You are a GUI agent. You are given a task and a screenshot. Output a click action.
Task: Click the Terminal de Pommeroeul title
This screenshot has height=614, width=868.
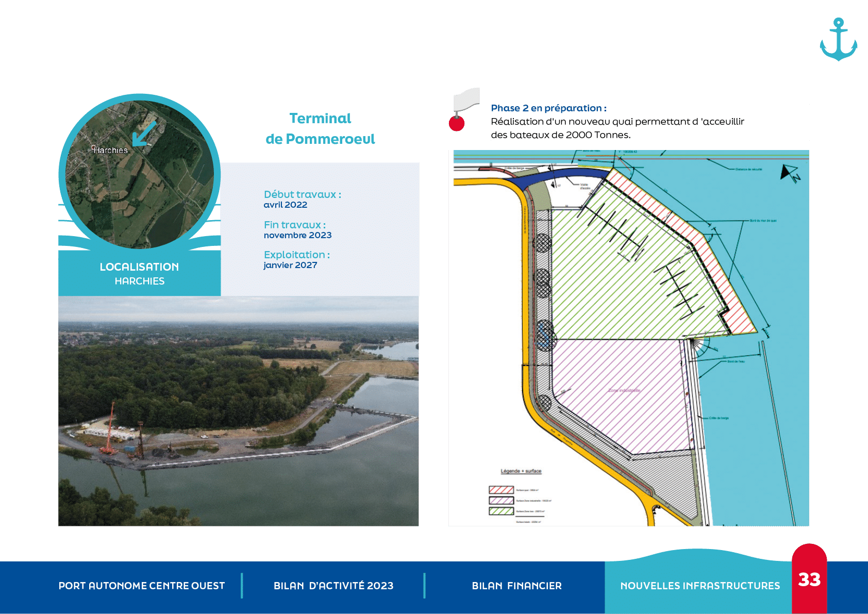pyautogui.click(x=320, y=129)
